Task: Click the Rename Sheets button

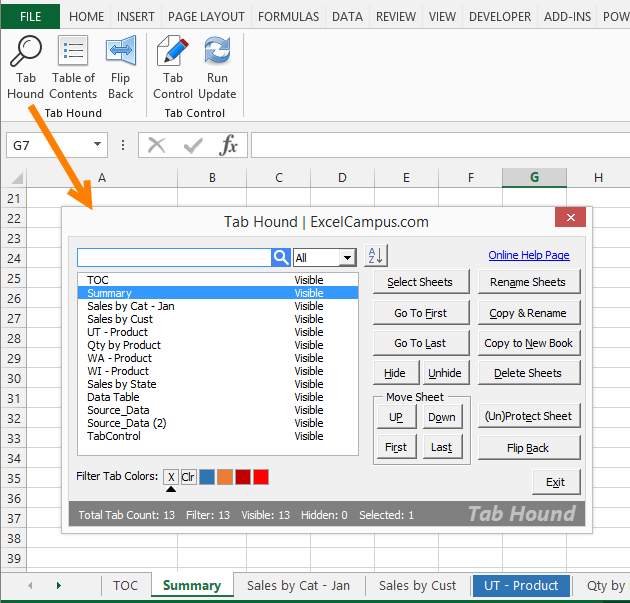Action: (528, 282)
